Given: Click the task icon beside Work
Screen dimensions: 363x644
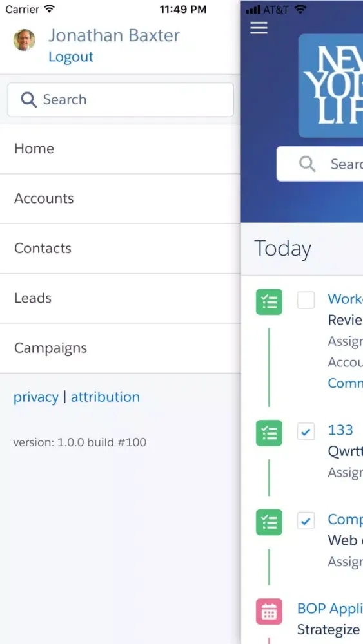Looking at the screenshot, I should click(270, 302).
